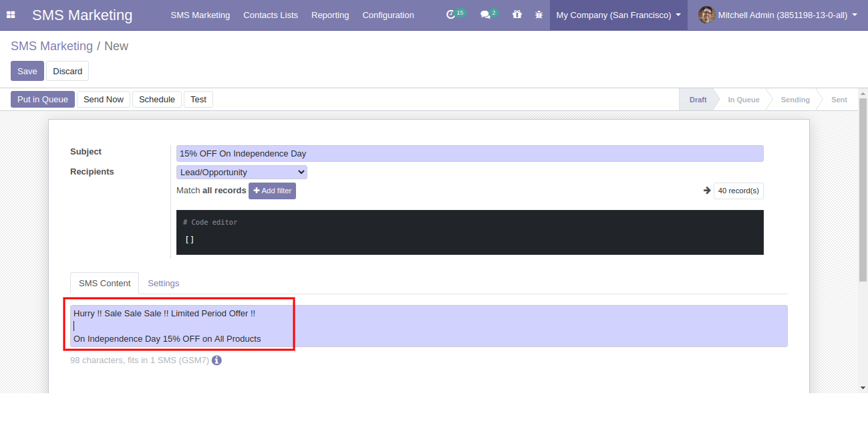
Task: Open the apps grid menu icon
Action: [11, 15]
